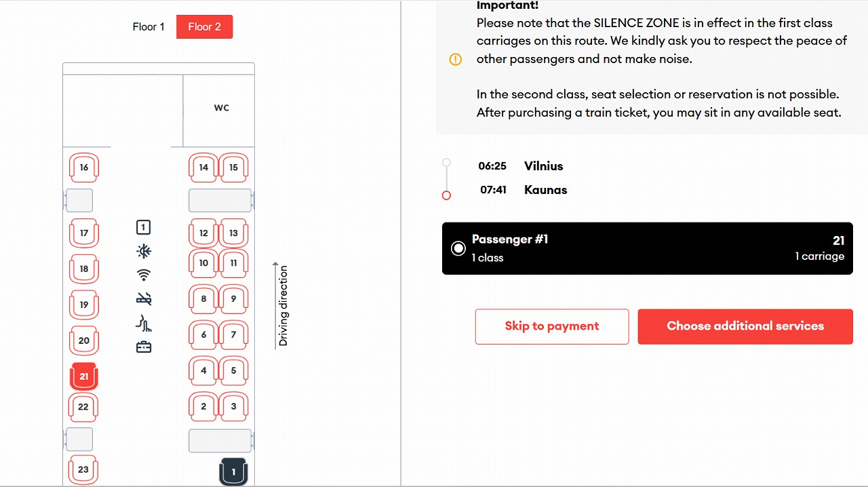The height and width of the screenshot is (487, 868).
Task: Click the Kaunas arrival stop marker
Action: (446, 195)
